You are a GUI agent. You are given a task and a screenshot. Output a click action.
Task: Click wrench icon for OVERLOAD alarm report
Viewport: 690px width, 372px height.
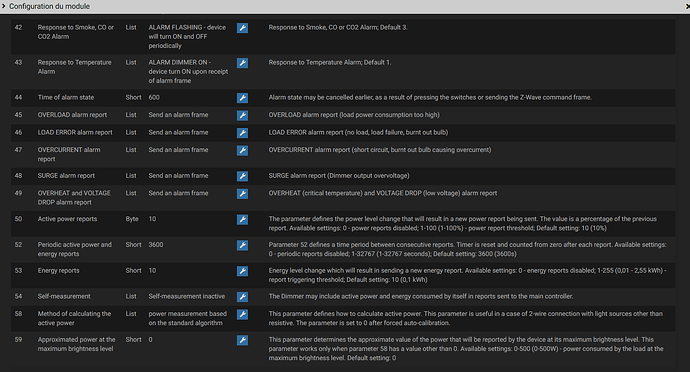click(242, 116)
